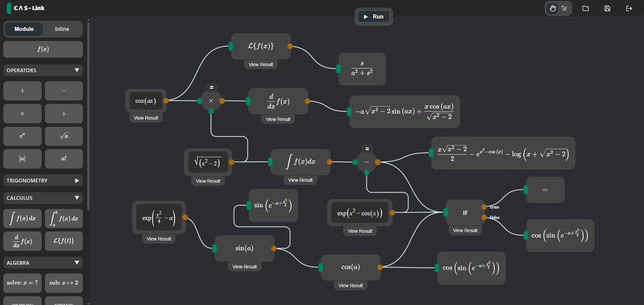Viewport: 644px width, 305px height.
Task: Click the Laplace transform node on canvas
Action: pos(261,46)
